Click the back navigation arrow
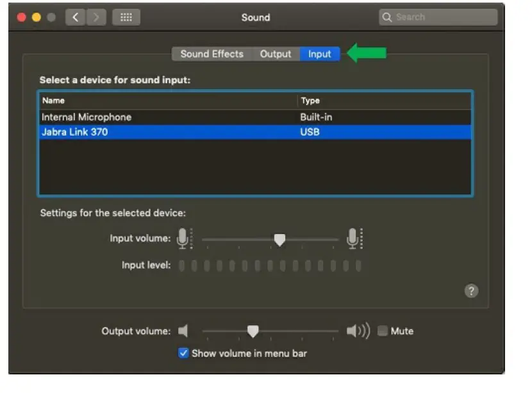The width and height of the screenshot is (532, 393). (75, 17)
